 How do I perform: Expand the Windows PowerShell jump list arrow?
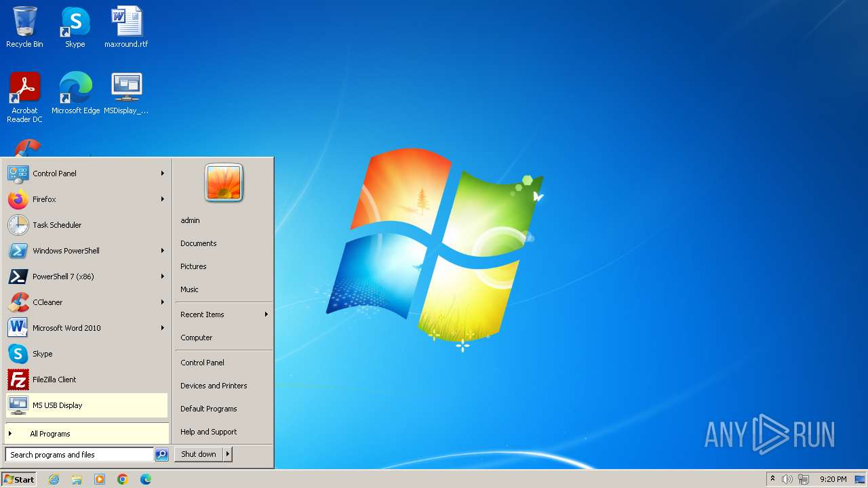tap(163, 251)
